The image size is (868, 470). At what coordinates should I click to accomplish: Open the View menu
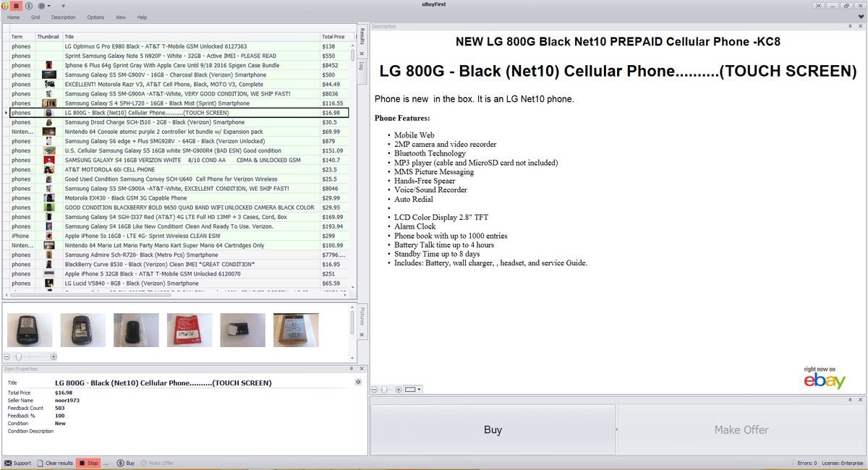[x=121, y=17]
